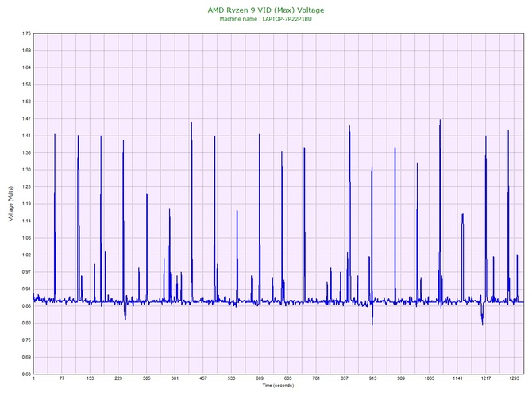Pick the 457 seconds time tick
The image size is (532, 399).
203,378
